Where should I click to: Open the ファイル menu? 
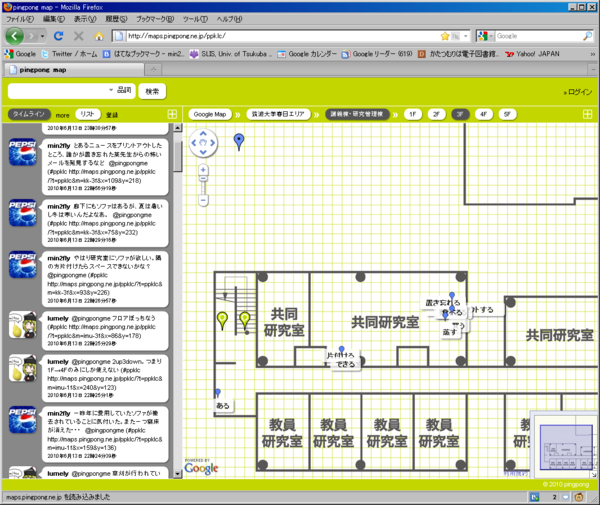pos(20,19)
